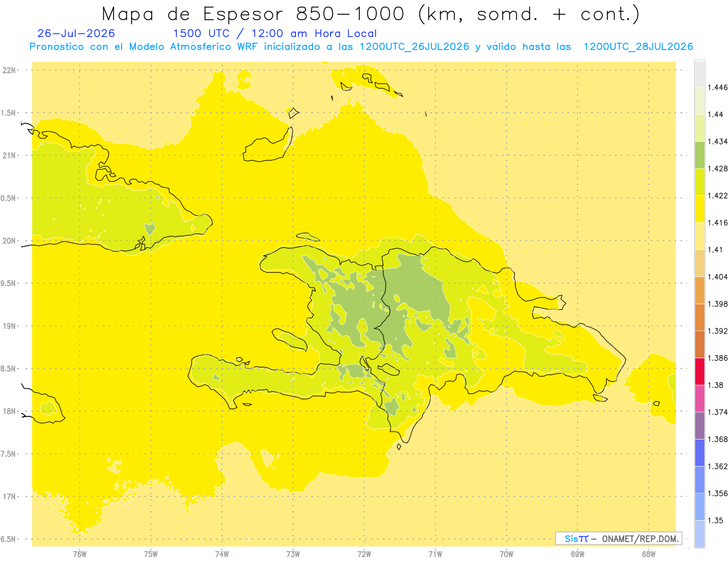728x562 pixels.
Task: Click the 71W longitude axis label
Action: (435, 554)
